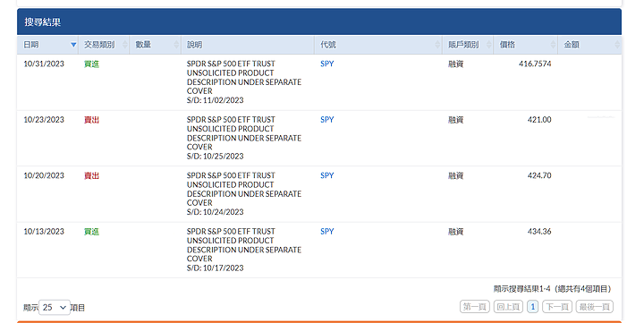Sort by 數量 column arrows
644x323 pixels.
click(176, 45)
